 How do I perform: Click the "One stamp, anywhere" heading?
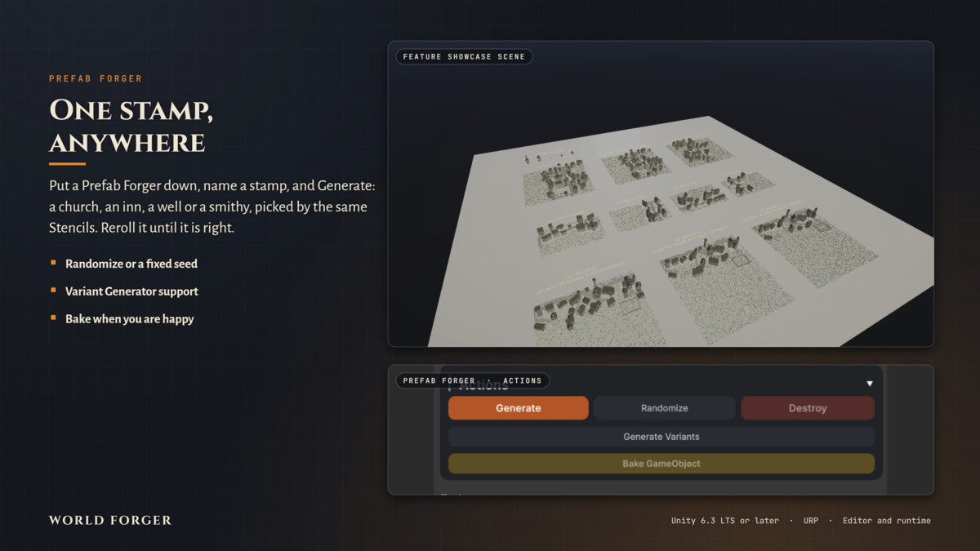click(131, 126)
